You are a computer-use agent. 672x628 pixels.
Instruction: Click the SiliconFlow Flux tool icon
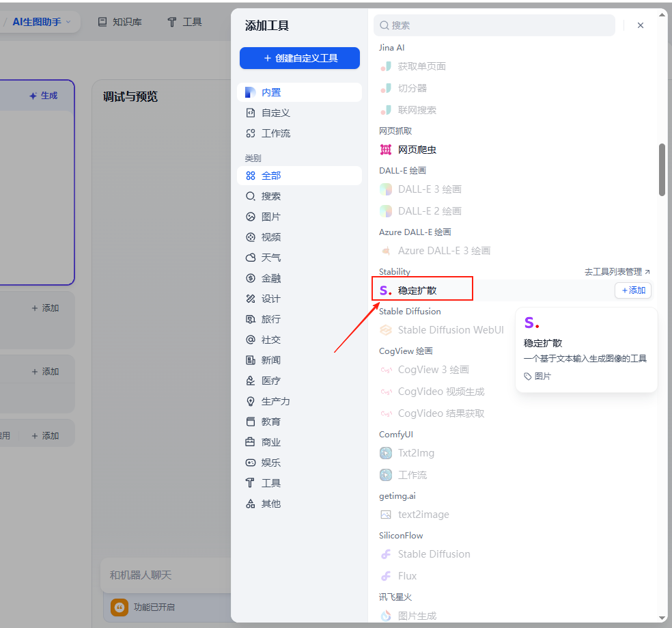tap(386, 576)
